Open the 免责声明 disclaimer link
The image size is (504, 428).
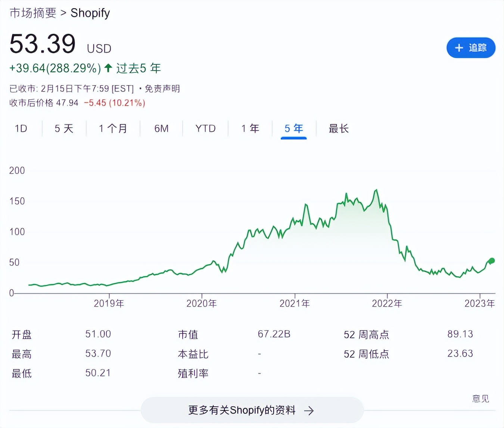[162, 89]
